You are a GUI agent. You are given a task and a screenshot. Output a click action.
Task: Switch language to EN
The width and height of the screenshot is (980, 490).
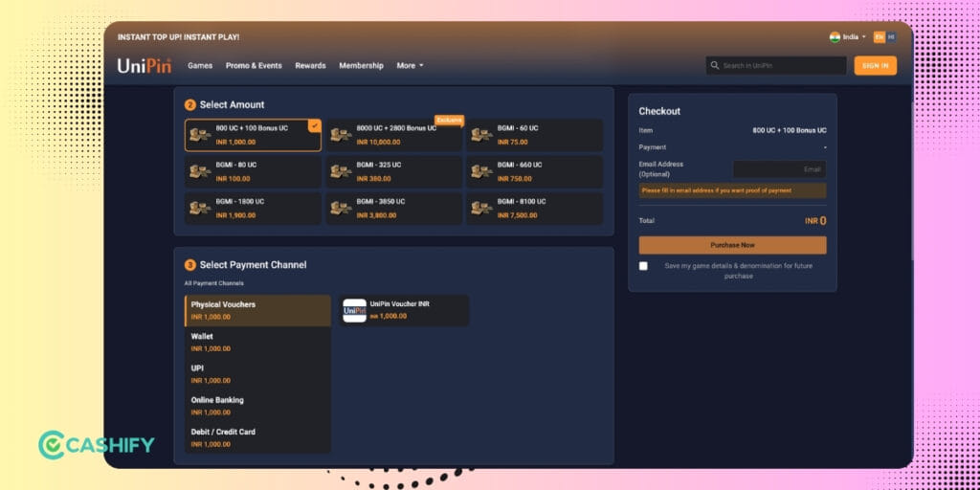(x=879, y=37)
